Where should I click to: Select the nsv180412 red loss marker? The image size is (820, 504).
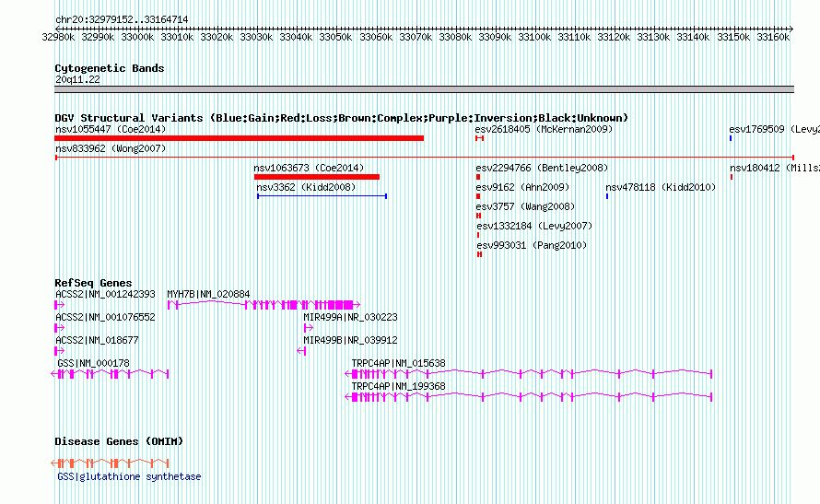pos(732,177)
